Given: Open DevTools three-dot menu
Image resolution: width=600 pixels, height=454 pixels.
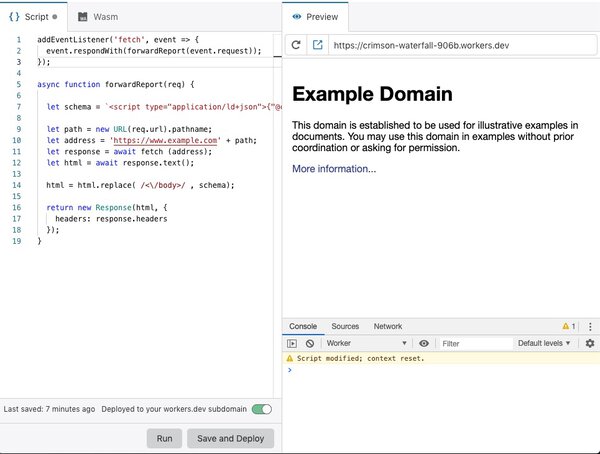Looking at the screenshot, I should (x=590, y=327).
